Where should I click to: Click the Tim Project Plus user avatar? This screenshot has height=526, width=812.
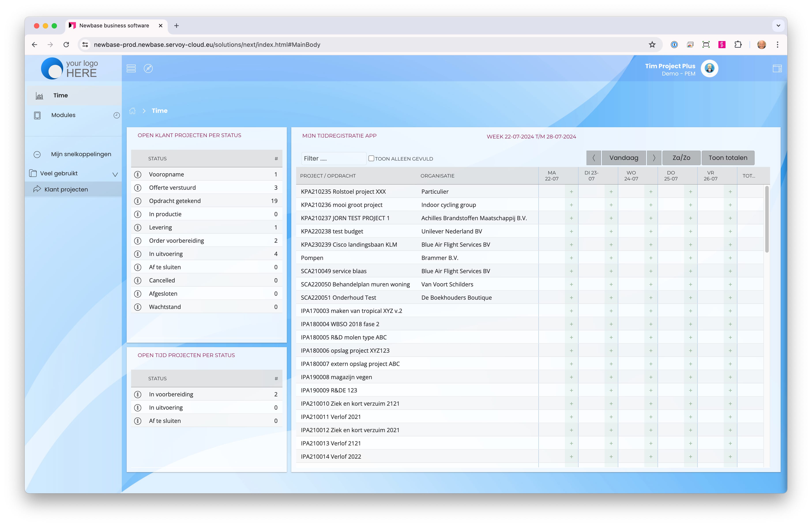(709, 69)
